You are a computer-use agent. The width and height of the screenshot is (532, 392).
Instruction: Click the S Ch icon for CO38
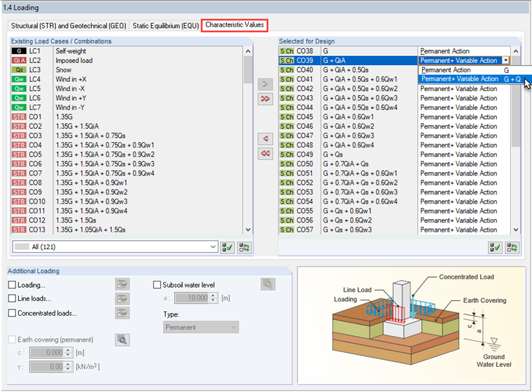287,51
